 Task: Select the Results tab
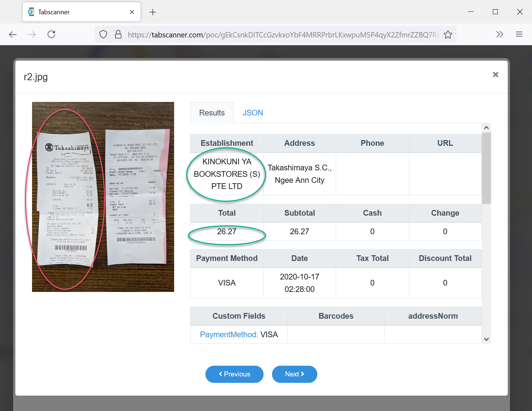212,113
